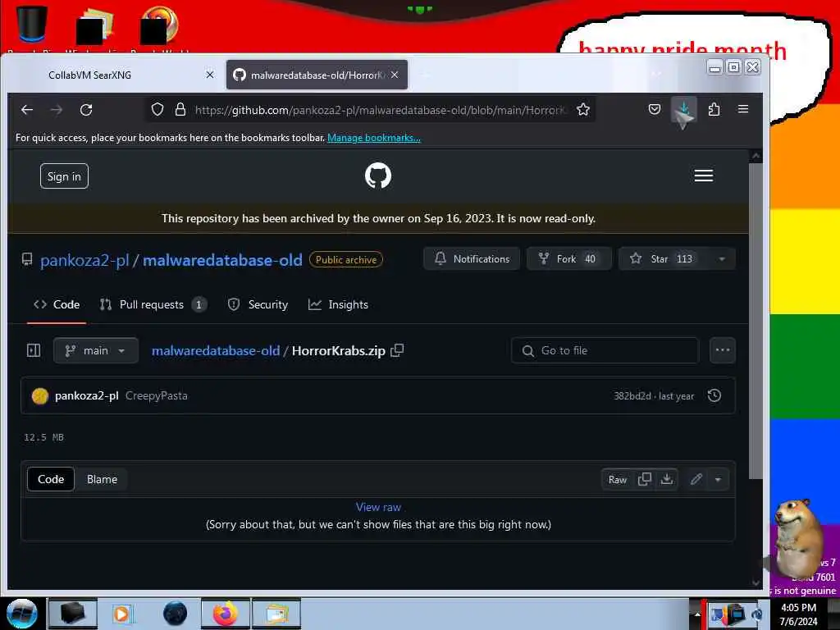Open Firefox from the taskbar
Image resolution: width=840 pixels, height=630 pixels.
click(x=226, y=614)
